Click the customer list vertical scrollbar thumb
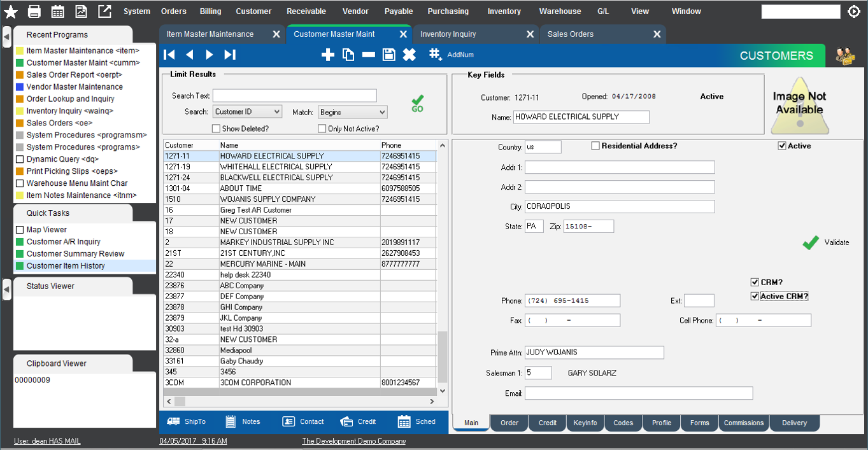This screenshot has width=868, height=450. click(x=443, y=356)
